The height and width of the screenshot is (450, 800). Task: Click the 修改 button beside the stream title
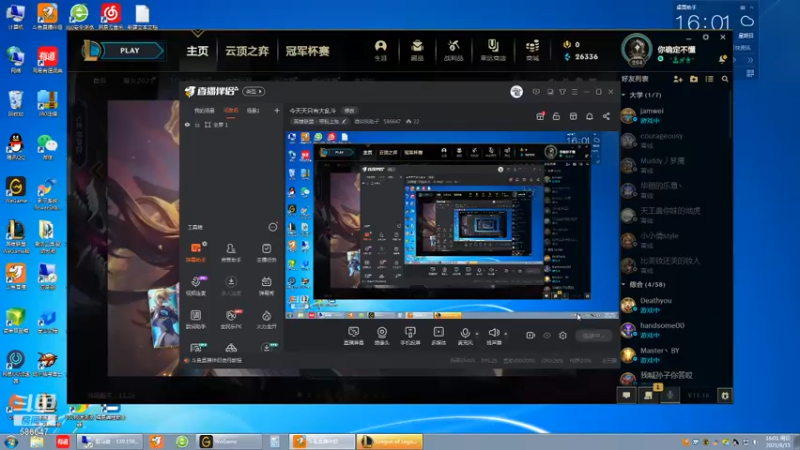coord(349,110)
